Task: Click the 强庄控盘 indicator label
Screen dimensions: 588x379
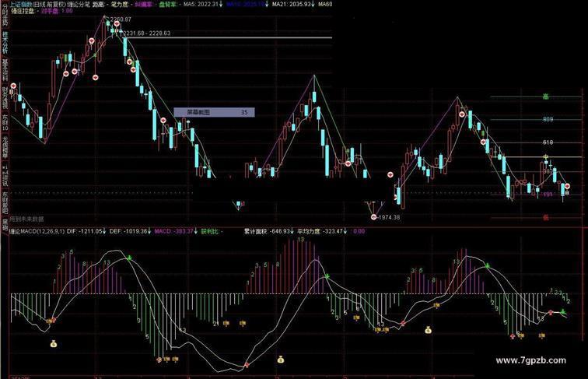Action: 23,11
